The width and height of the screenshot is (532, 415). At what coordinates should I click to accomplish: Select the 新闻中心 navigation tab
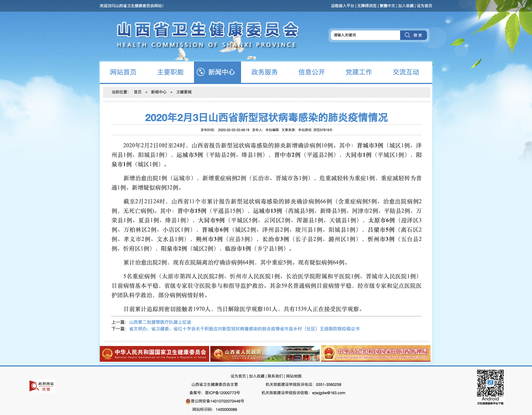point(218,72)
